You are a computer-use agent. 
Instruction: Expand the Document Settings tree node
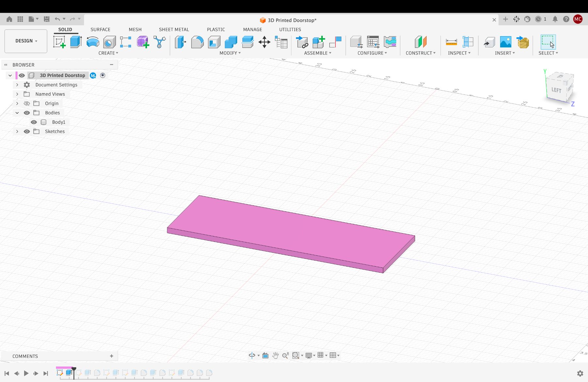17,85
